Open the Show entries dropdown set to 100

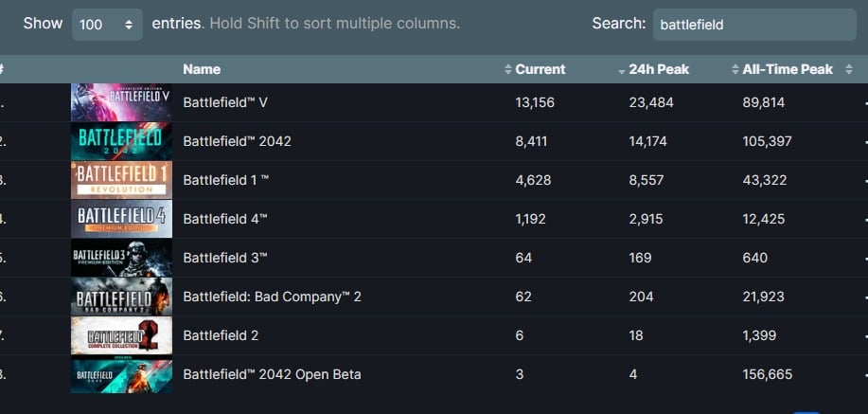click(107, 25)
